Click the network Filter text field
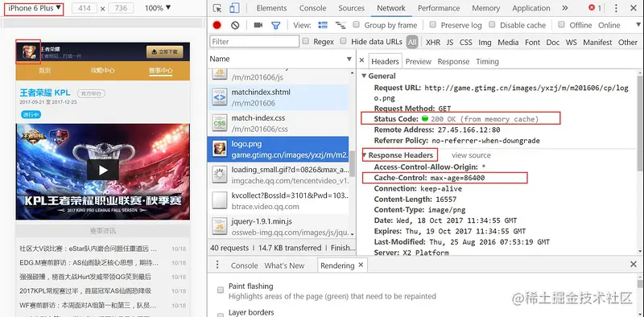The width and height of the screenshot is (644, 317). tap(254, 42)
